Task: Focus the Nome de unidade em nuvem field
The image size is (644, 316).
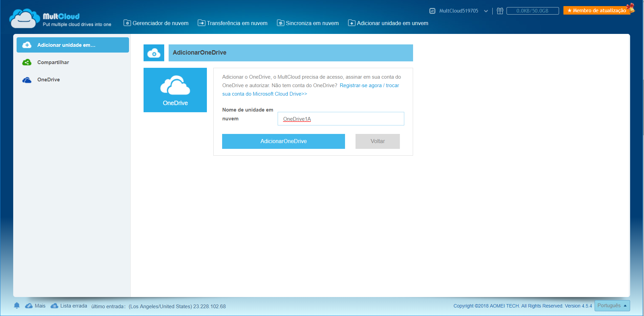Action: [341, 119]
